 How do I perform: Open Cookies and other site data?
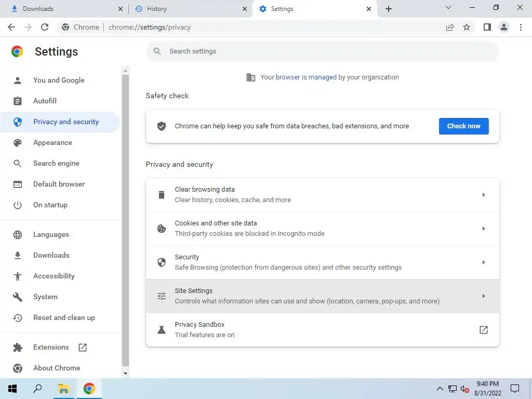click(x=322, y=229)
